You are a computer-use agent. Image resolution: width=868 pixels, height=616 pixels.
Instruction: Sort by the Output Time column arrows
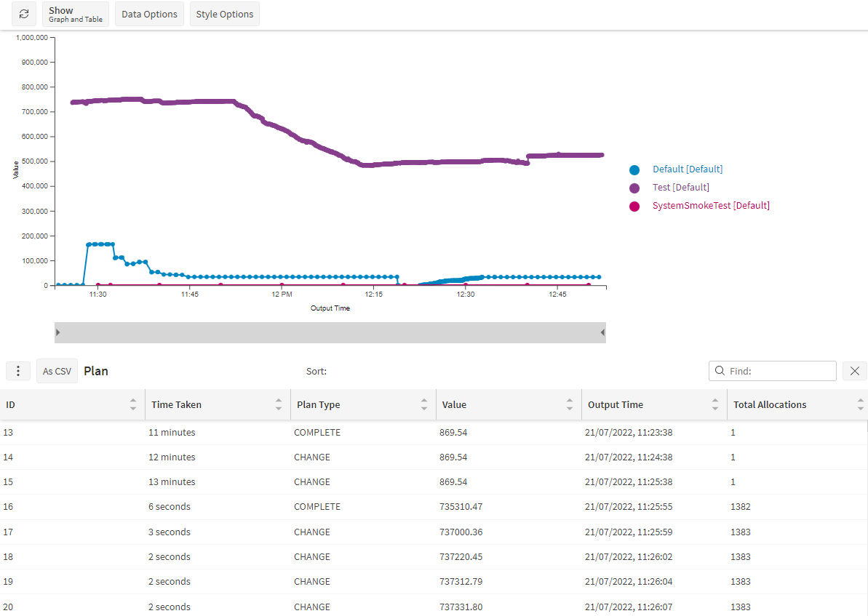(715, 404)
